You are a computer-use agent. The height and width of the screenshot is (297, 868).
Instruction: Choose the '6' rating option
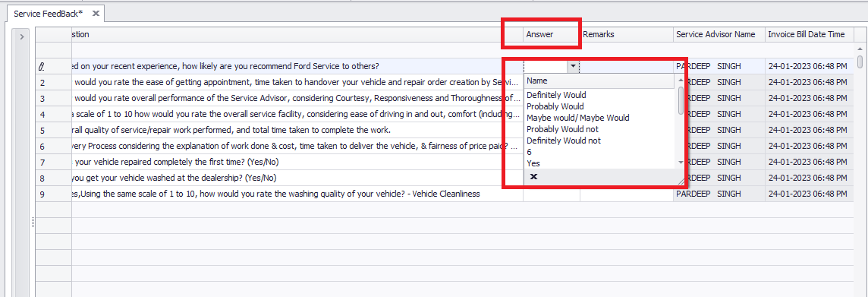[529, 152]
